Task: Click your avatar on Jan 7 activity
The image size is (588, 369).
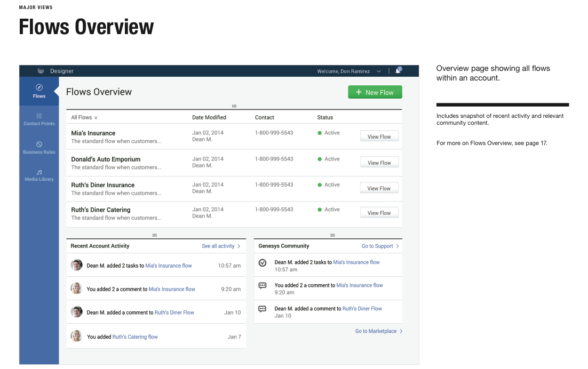Action: pos(77,335)
